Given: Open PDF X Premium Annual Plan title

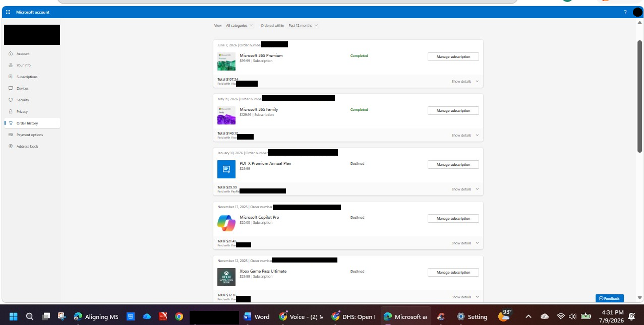Looking at the screenshot, I should [265, 163].
